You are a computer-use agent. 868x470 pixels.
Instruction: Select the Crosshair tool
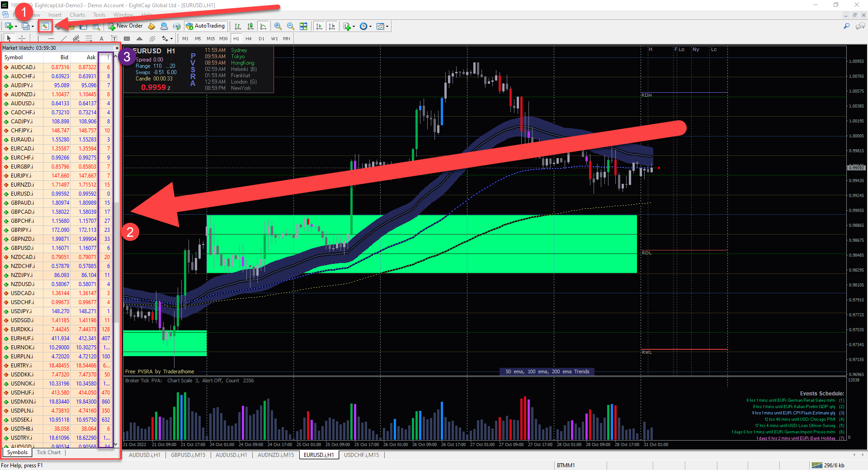pyautogui.click(x=22, y=38)
